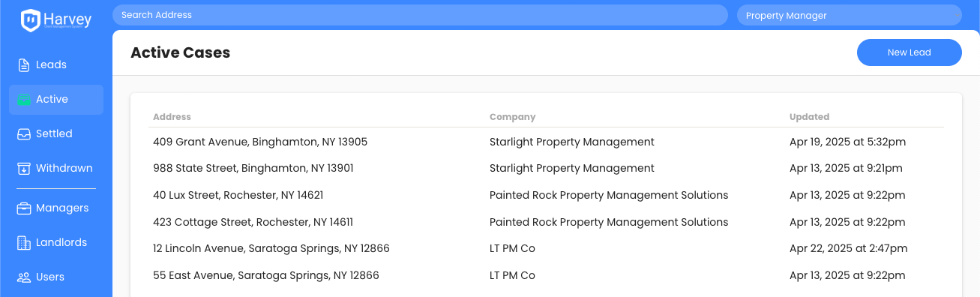Viewport: 980px width, 297px height.
Task: Open Managers via the briefcase icon
Action: coord(24,208)
